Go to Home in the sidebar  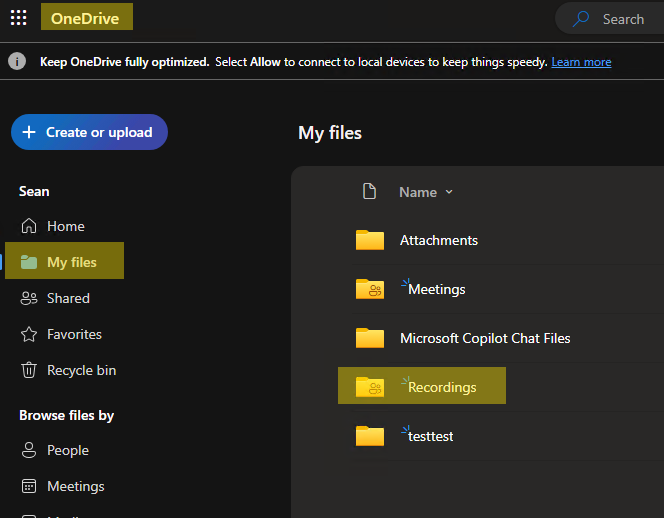tap(65, 226)
